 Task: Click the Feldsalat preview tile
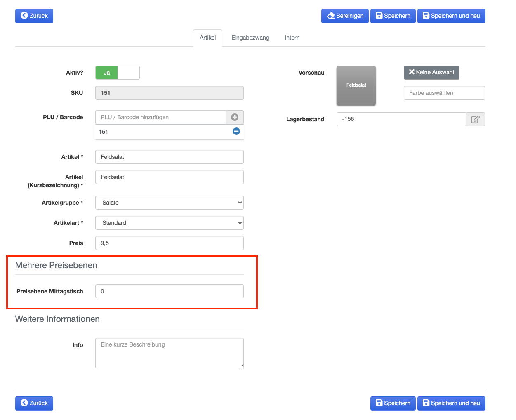356,85
